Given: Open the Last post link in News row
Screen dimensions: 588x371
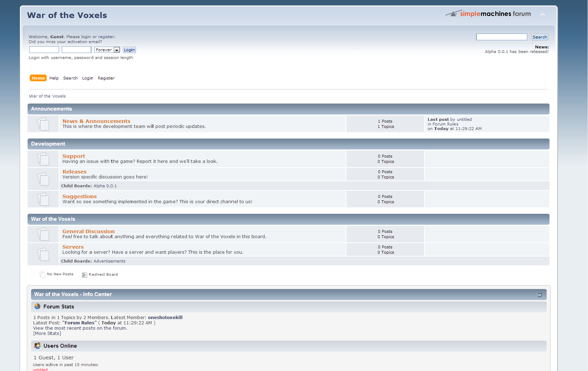Looking at the screenshot, I should point(438,119).
